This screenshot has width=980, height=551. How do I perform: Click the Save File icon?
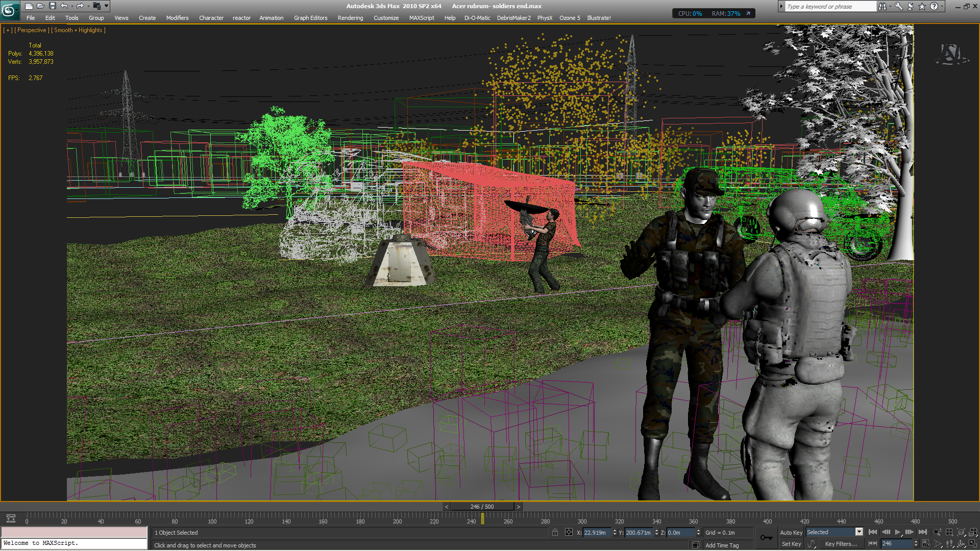[x=52, y=6]
